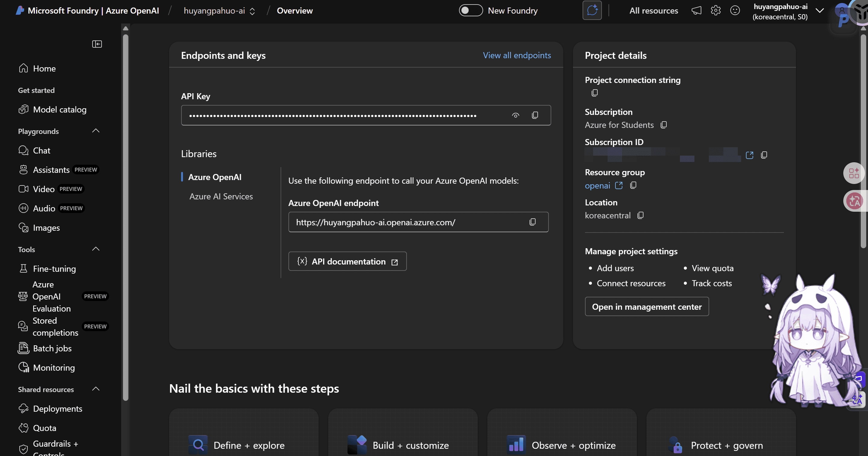The image size is (868, 456).
Task: Open in management center button
Action: click(x=646, y=307)
